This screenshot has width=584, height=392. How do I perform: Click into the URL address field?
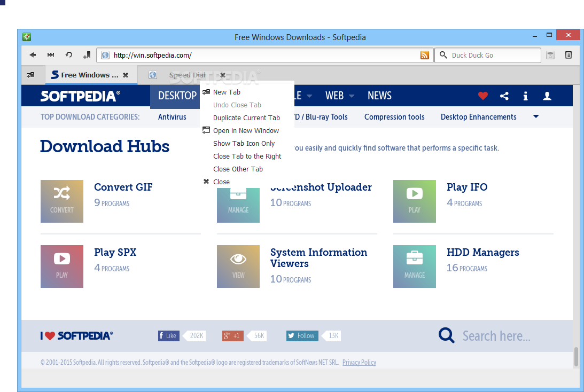[x=264, y=55]
